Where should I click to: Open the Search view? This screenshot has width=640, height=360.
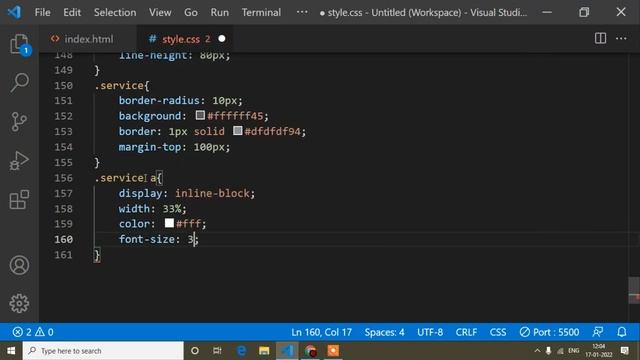click(19, 83)
